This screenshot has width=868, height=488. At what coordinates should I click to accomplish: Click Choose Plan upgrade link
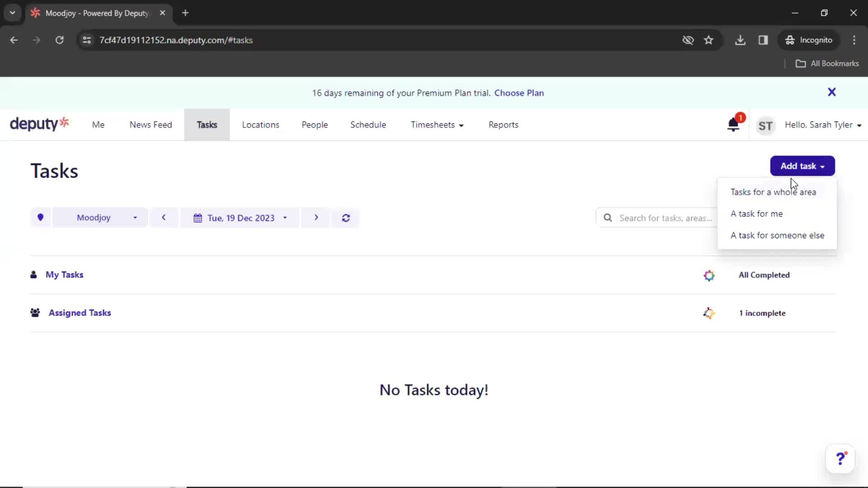coord(519,92)
